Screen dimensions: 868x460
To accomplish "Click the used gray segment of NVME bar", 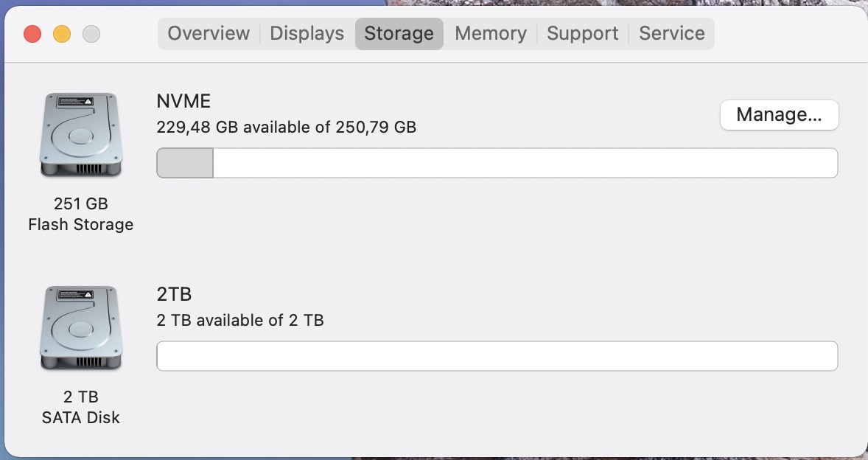I will [185, 163].
